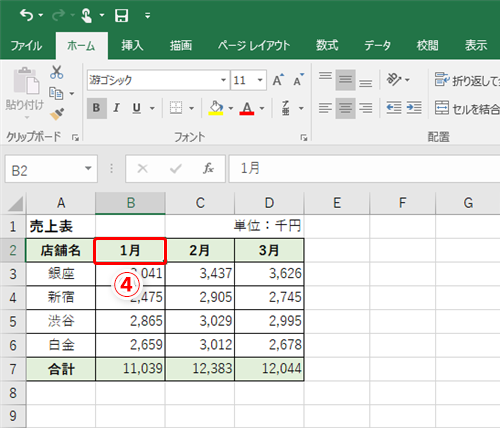Click Decrease Indent icon
The width and height of the screenshot is (500, 428).
[x=394, y=108]
